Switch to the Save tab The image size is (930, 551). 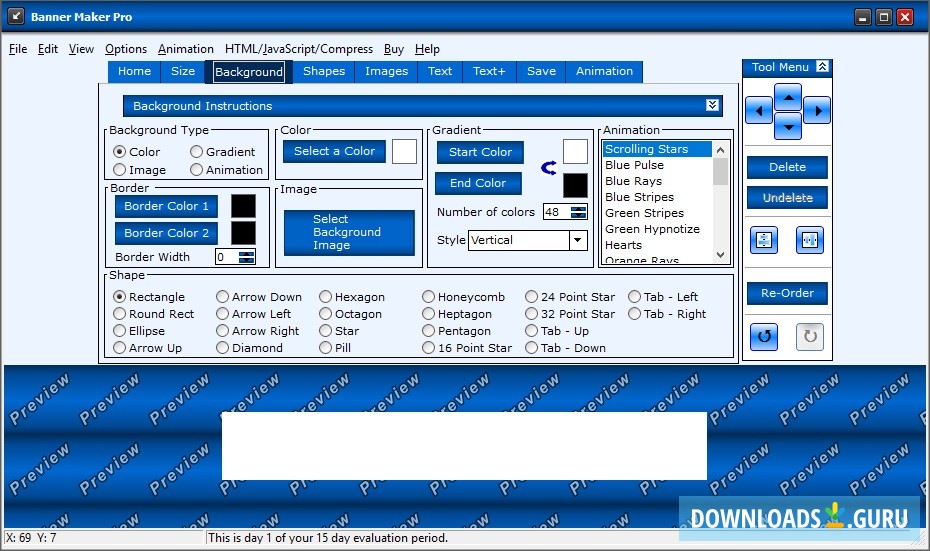coord(542,71)
